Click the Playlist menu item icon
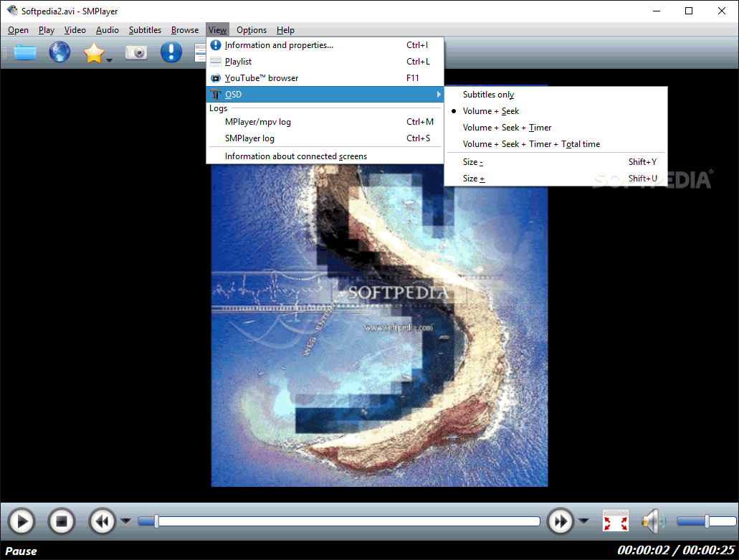This screenshot has height=560, width=739. pyautogui.click(x=215, y=62)
